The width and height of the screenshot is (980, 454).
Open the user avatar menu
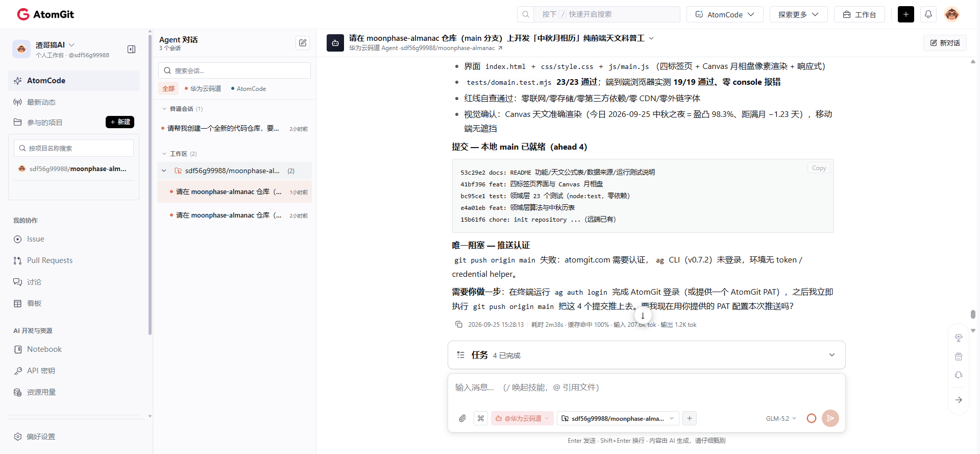pyautogui.click(x=952, y=14)
